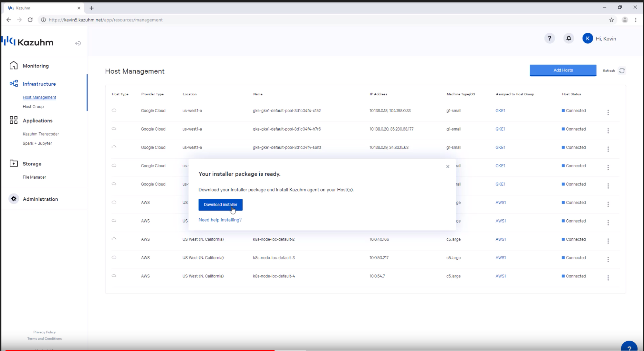Screen dimensions: 644x351
Task: Open the help question mark icon in header
Action: (549, 38)
